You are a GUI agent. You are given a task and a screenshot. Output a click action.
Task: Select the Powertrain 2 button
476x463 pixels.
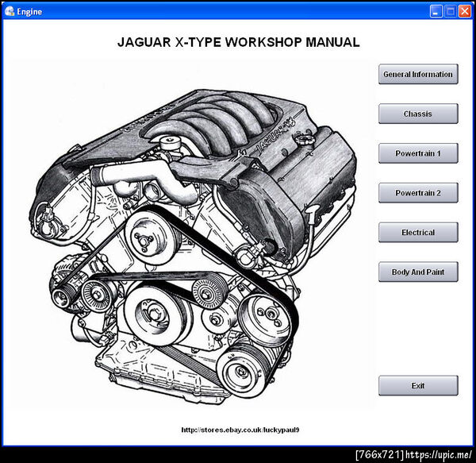pyautogui.click(x=418, y=193)
